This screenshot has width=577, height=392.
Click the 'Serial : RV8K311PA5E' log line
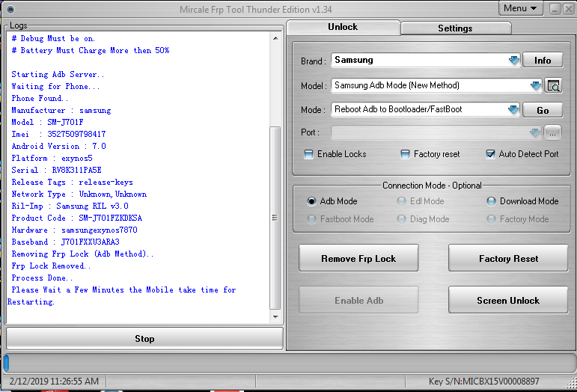pyautogui.click(x=56, y=171)
